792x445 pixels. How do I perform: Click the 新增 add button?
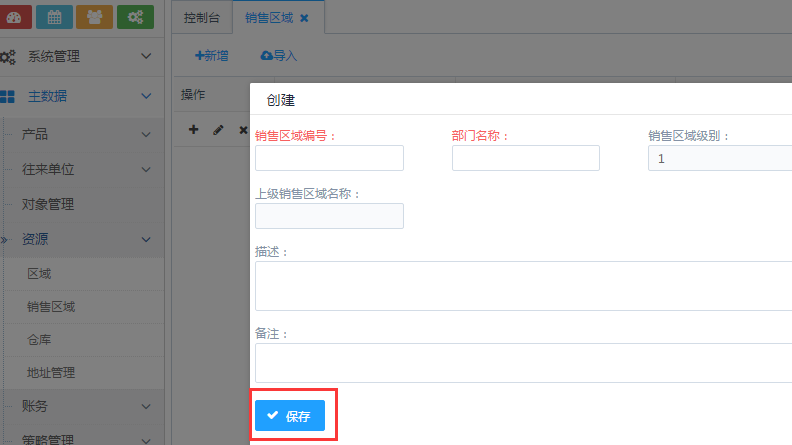211,56
